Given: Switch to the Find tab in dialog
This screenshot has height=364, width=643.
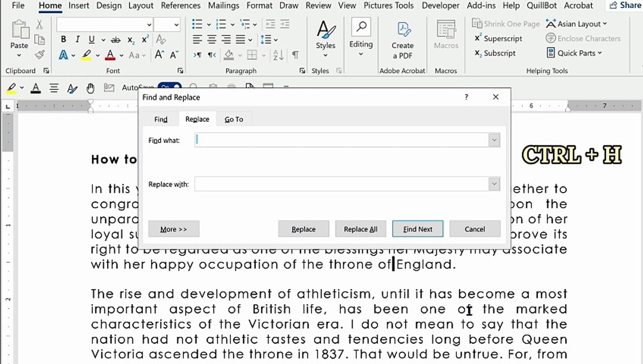Looking at the screenshot, I should click(161, 119).
